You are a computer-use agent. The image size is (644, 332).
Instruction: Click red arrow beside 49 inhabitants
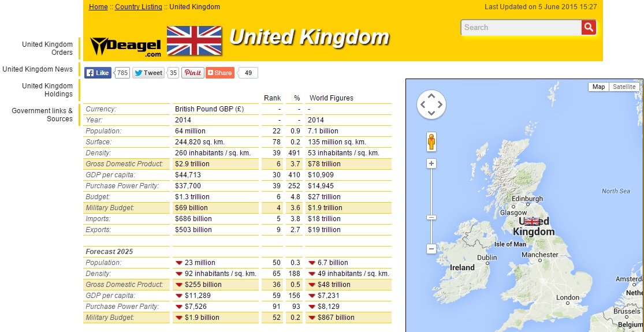pos(312,274)
